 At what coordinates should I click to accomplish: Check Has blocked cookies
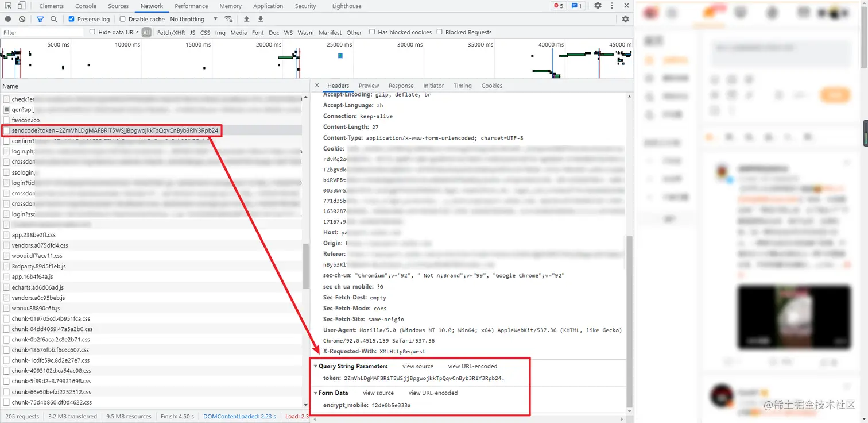[372, 32]
